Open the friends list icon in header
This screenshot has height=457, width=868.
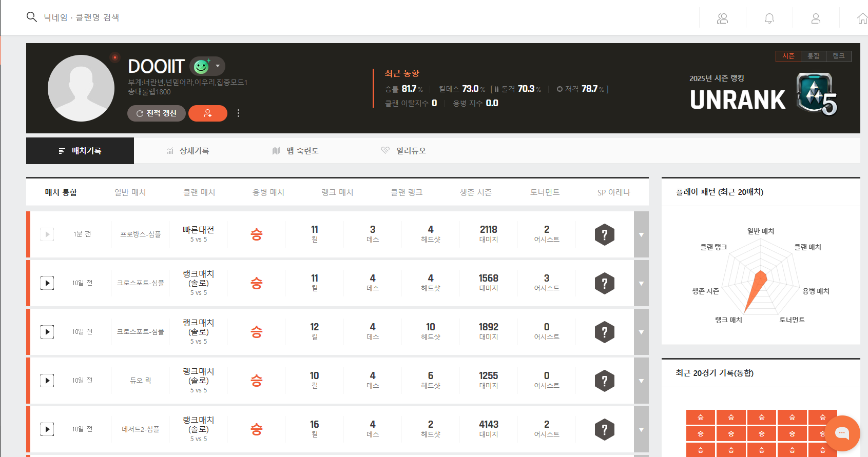[722, 18]
